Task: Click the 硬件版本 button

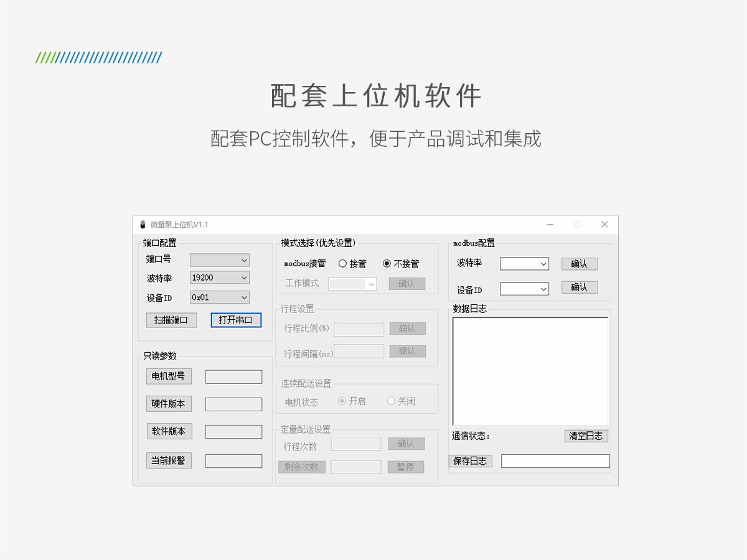Action: tap(169, 403)
